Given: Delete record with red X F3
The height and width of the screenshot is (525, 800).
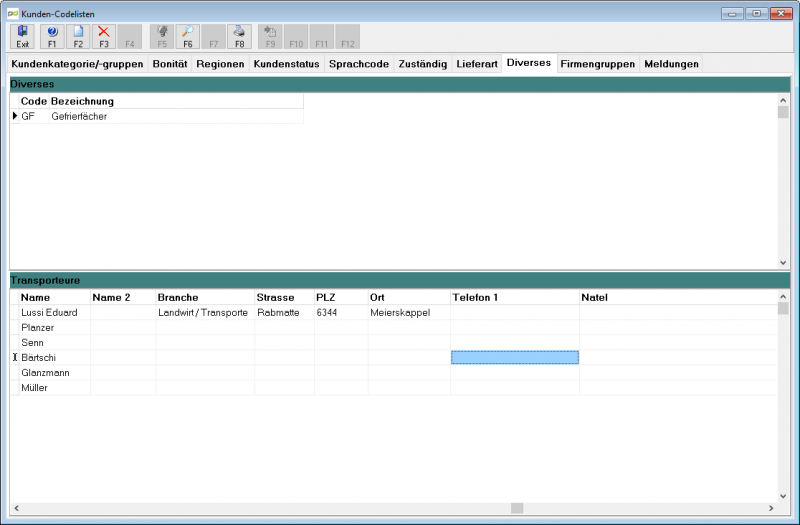Looking at the screenshot, I should (x=104, y=37).
